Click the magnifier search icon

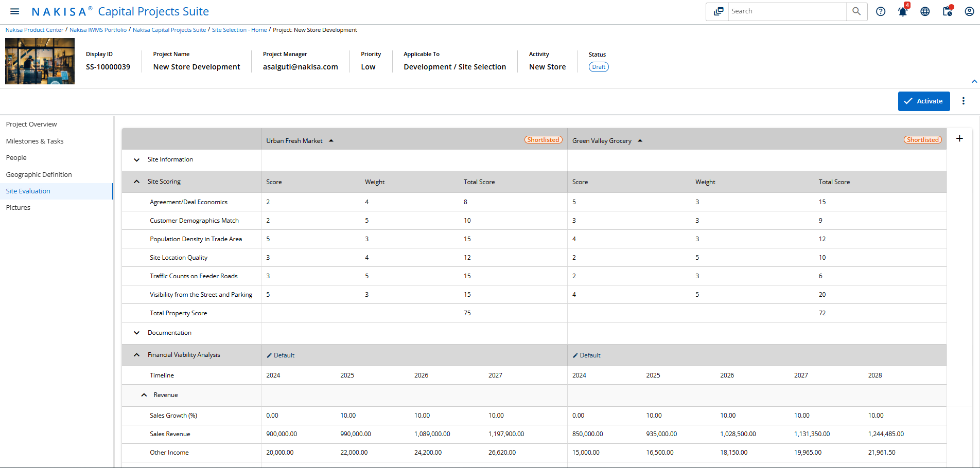[856, 11]
